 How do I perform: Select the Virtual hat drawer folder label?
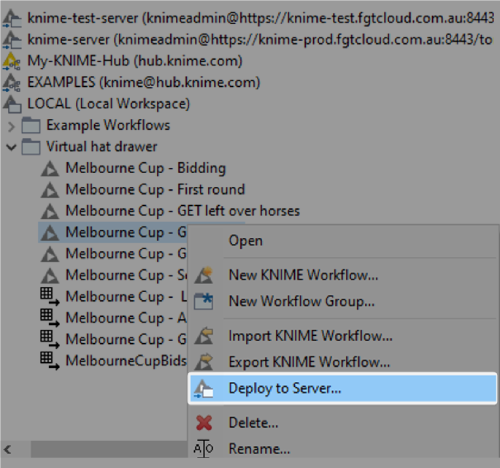point(102,147)
